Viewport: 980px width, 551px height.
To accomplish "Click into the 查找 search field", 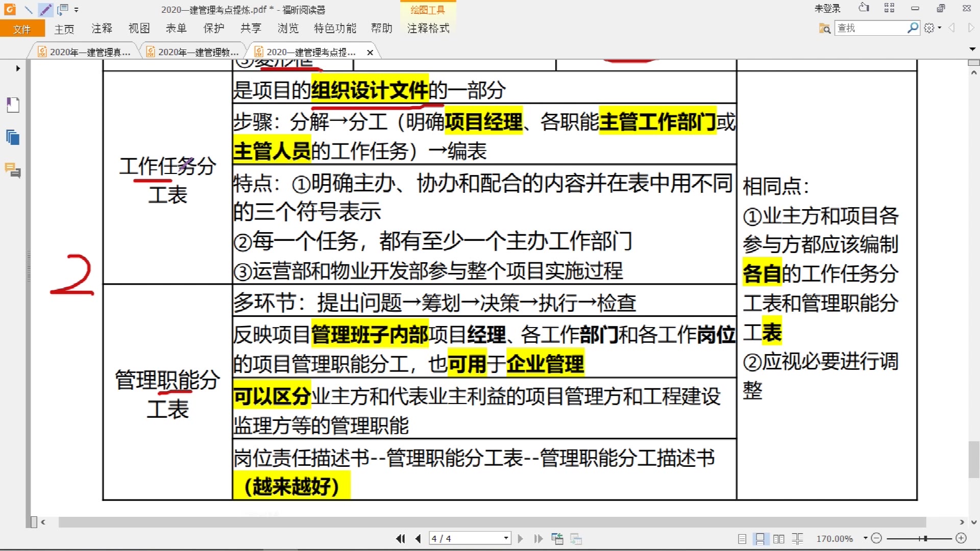I will tap(871, 28).
